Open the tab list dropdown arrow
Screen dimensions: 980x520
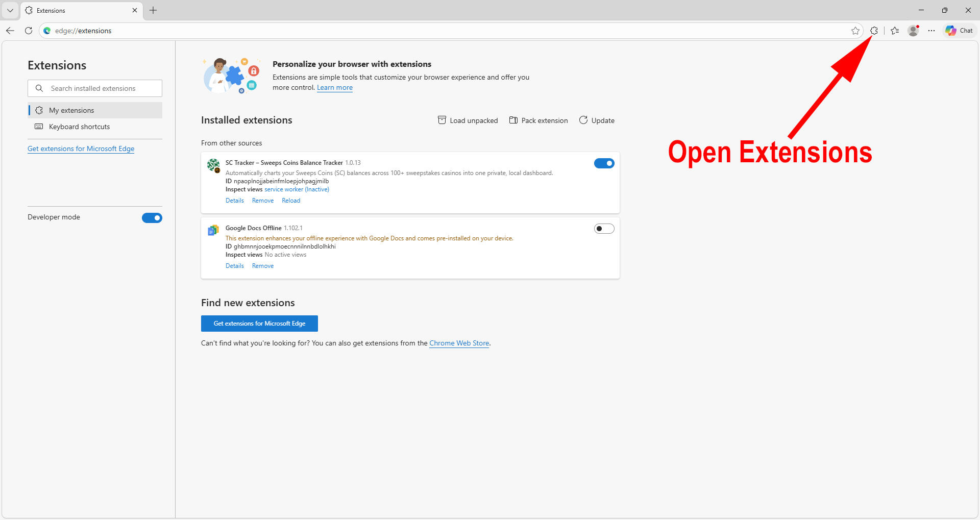pos(10,10)
